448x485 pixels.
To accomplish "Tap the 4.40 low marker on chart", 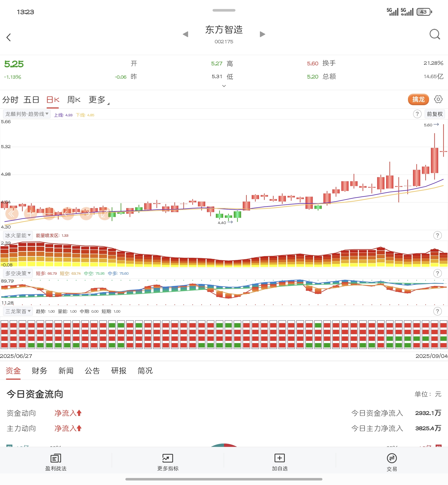I will (x=225, y=222).
